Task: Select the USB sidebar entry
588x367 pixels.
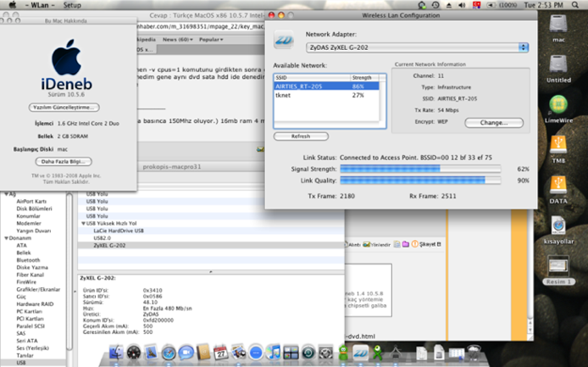Action: pos(33,363)
